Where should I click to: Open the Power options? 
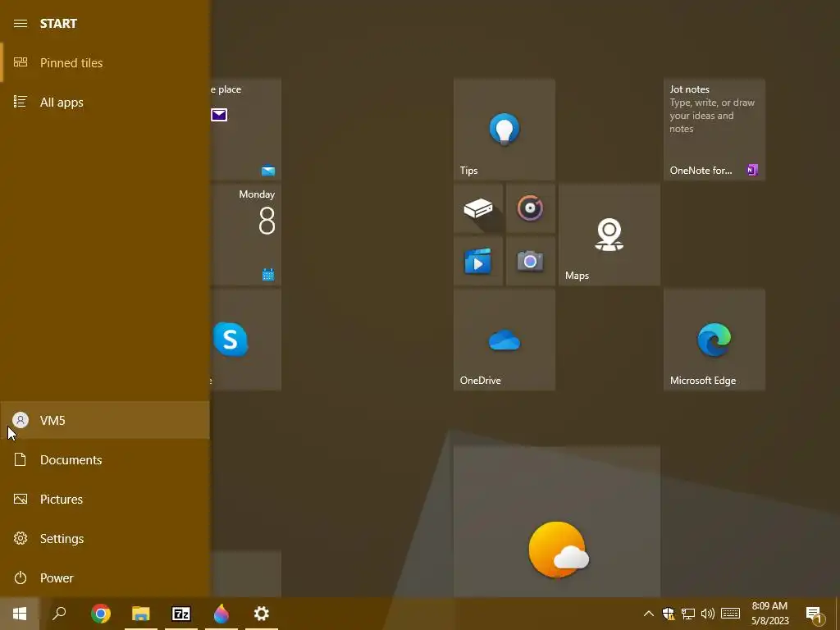pos(105,578)
